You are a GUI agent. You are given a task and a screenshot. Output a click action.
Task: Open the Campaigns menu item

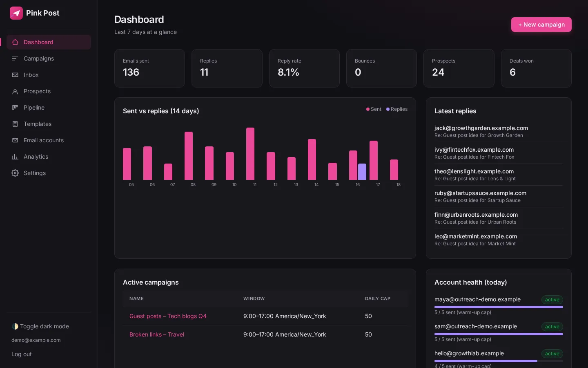(49, 58)
